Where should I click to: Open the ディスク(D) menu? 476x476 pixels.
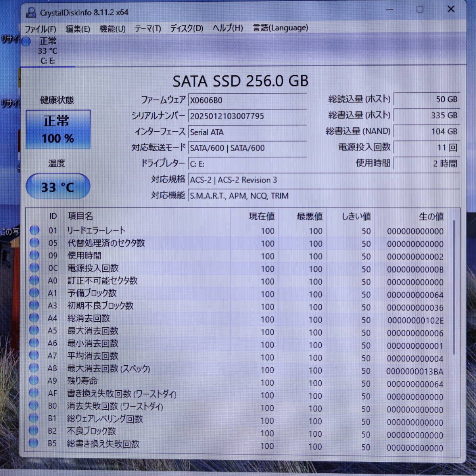186,28
